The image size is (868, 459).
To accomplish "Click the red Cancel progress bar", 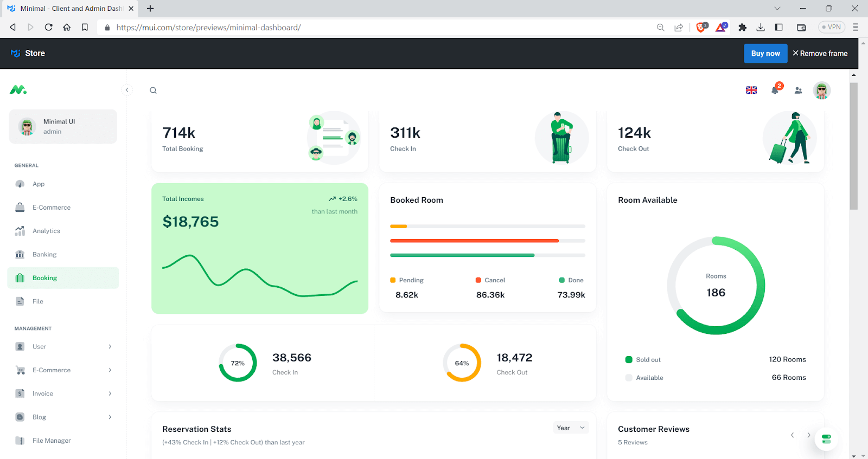I will [474, 241].
